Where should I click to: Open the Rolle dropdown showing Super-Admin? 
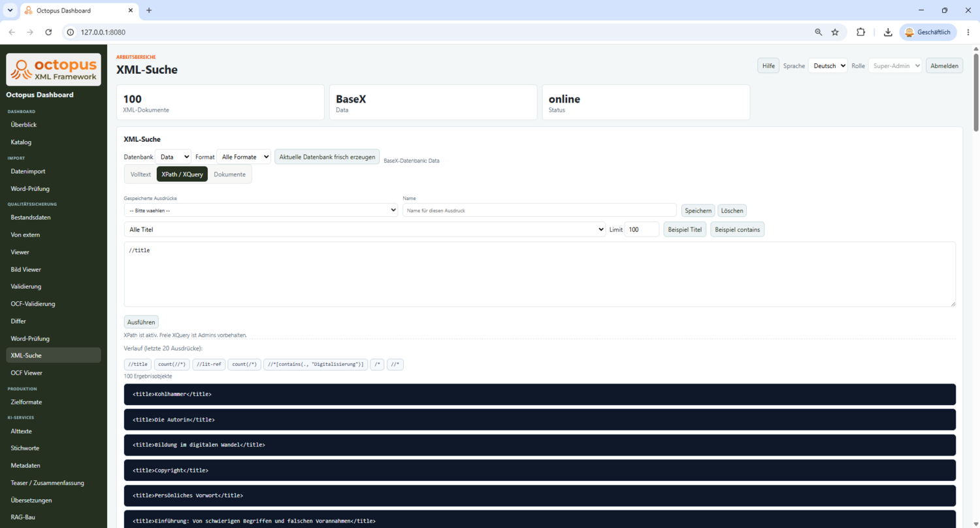895,66
